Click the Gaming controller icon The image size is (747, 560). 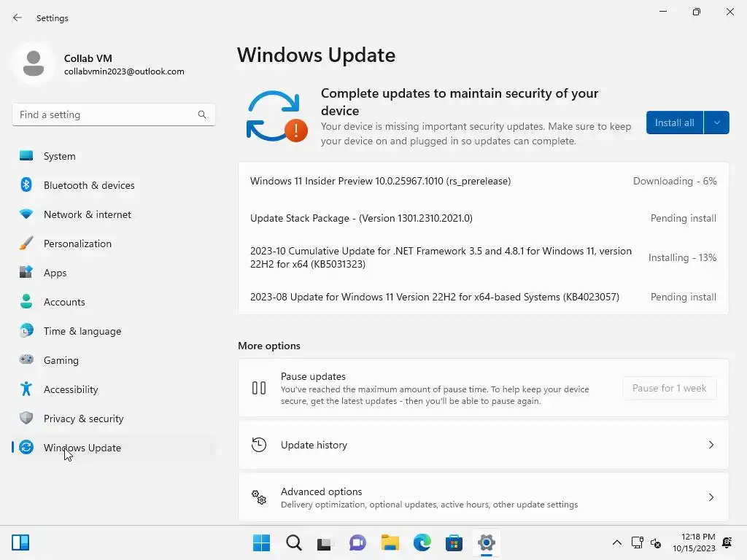pyautogui.click(x=26, y=359)
